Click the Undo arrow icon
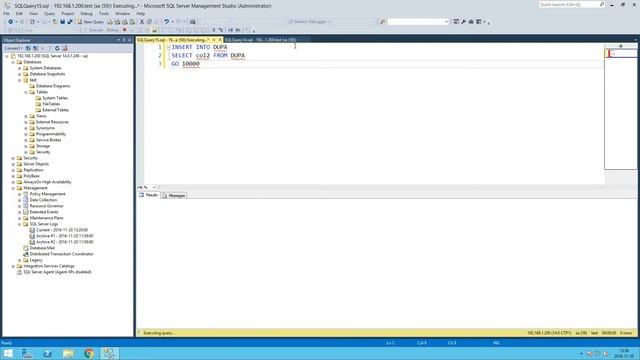This screenshot has height=360, width=640. point(167,22)
